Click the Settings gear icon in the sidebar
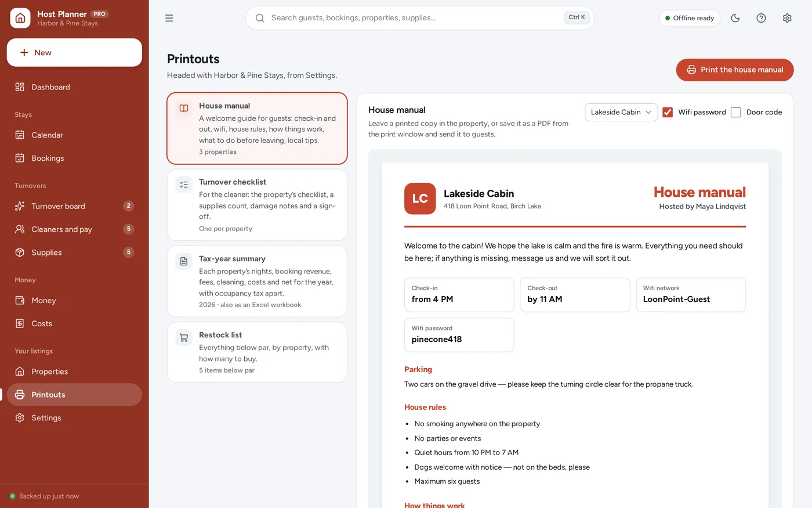This screenshot has height=508, width=812. click(x=20, y=418)
